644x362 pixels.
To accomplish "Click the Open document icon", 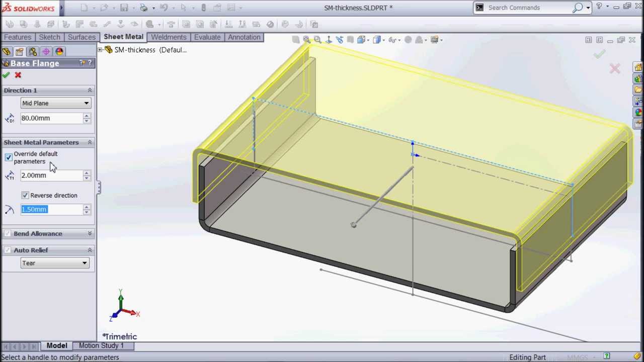I will click(x=104, y=8).
